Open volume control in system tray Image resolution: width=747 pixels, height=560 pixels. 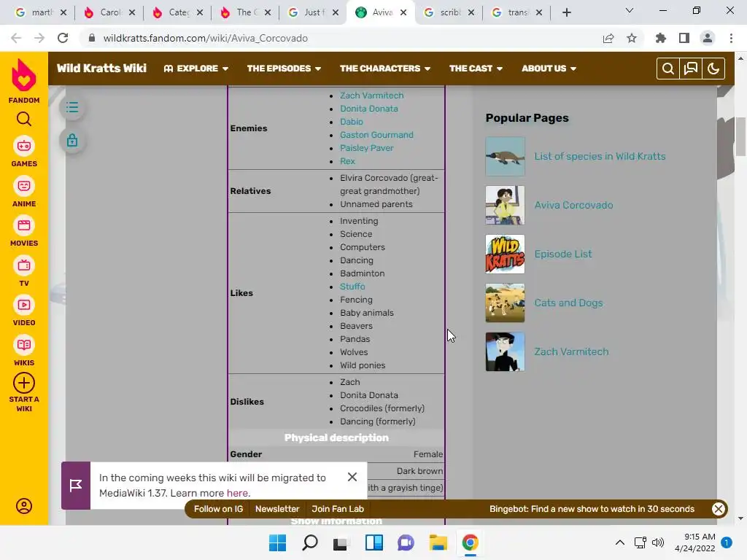tap(658, 542)
